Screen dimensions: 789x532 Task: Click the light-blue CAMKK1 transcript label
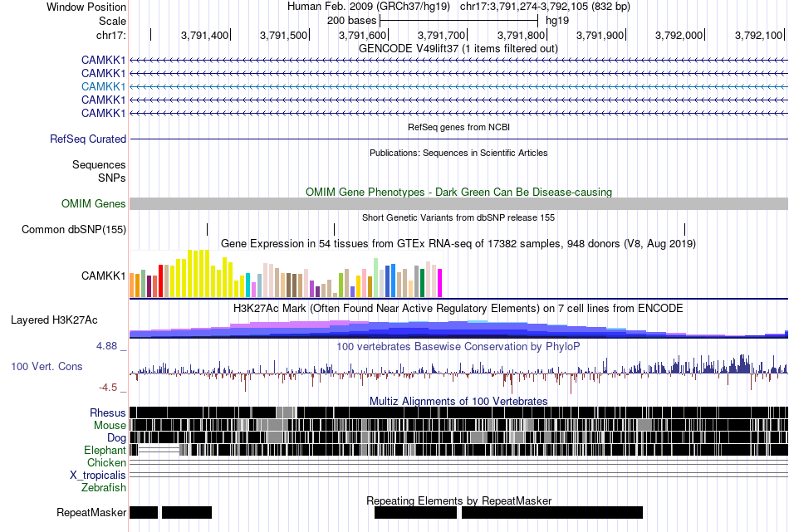[103, 86]
